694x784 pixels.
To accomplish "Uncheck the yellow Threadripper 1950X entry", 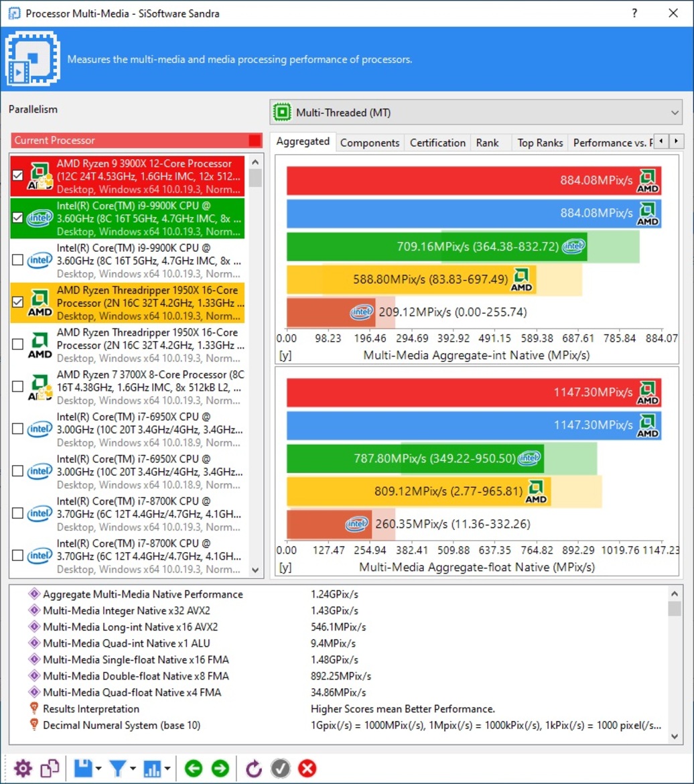I will 18,302.
